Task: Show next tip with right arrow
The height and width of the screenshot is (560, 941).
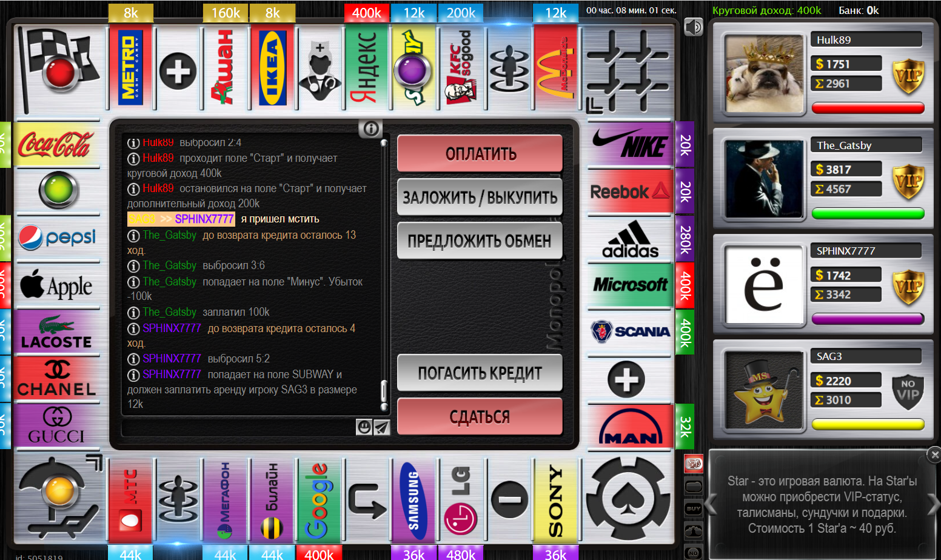Action: (934, 504)
